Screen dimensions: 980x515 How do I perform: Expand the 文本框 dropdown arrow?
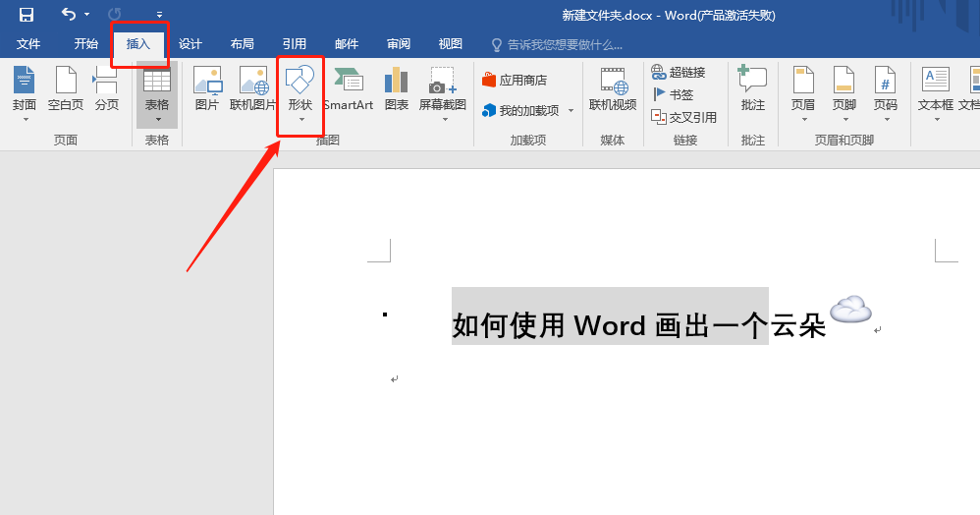(x=937, y=120)
